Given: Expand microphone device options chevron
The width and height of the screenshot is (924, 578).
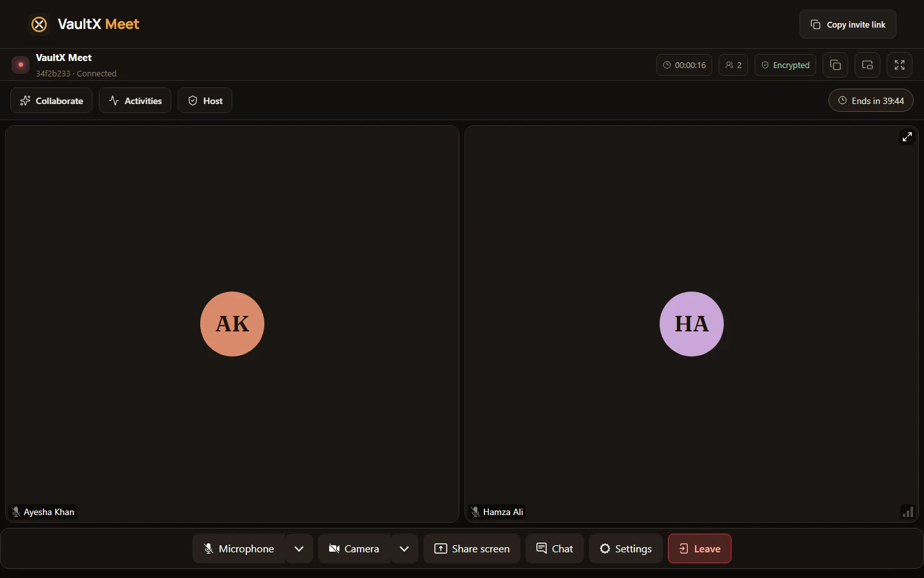Looking at the screenshot, I should point(299,548).
